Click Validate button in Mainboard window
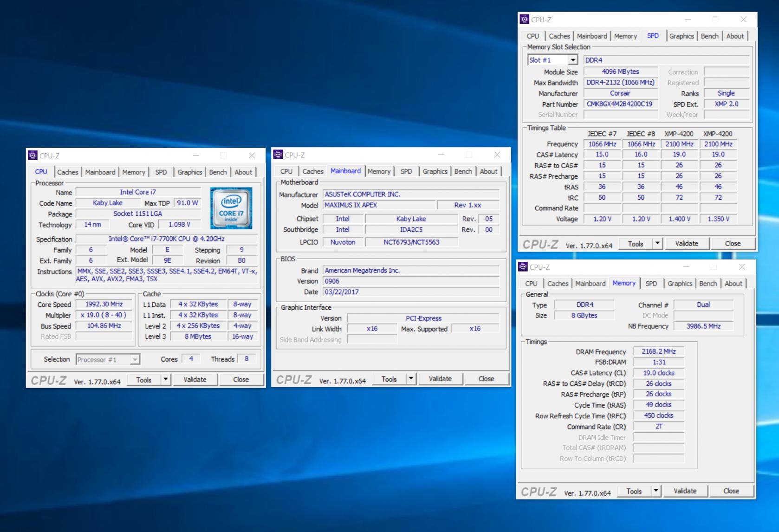This screenshot has height=532, width=779. (x=440, y=378)
